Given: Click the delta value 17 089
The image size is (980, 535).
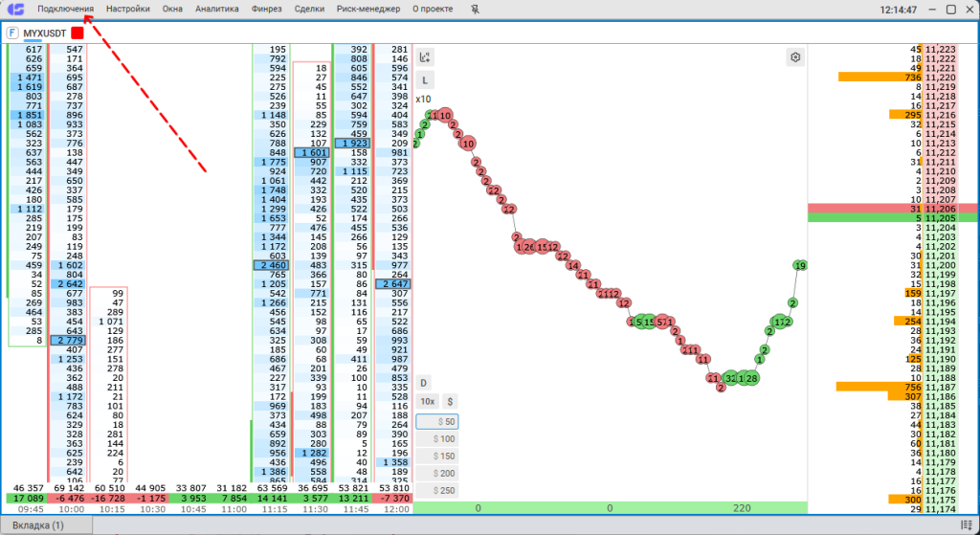Looking at the screenshot, I should [x=28, y=498].
